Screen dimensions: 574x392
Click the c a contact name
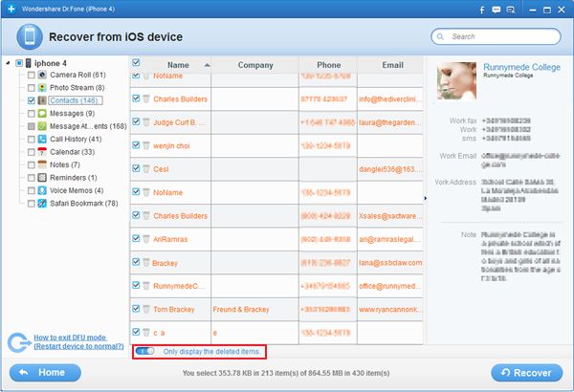[159, 333]
